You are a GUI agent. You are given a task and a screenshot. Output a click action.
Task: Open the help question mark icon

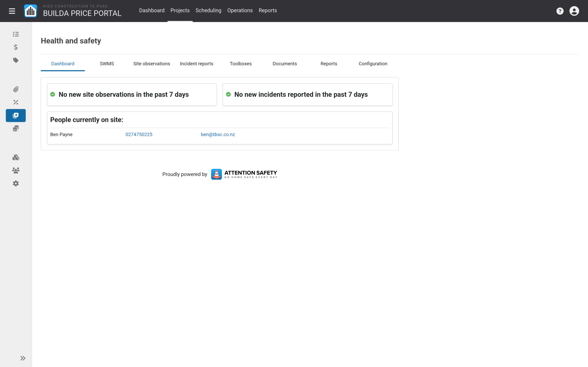point(560,11)
